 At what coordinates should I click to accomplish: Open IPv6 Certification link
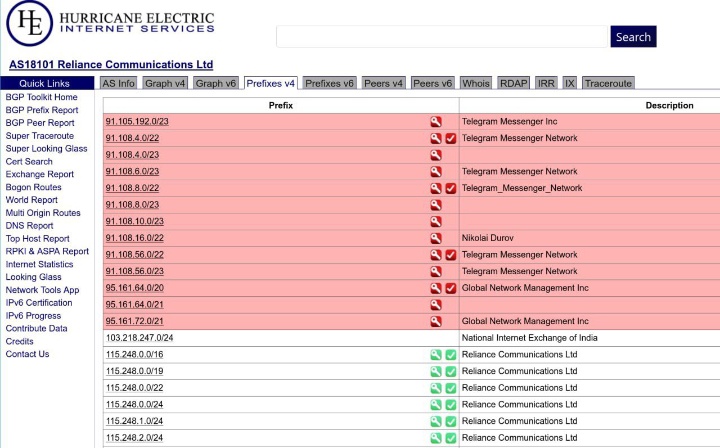pyautogui.click(x=39, y=303)
